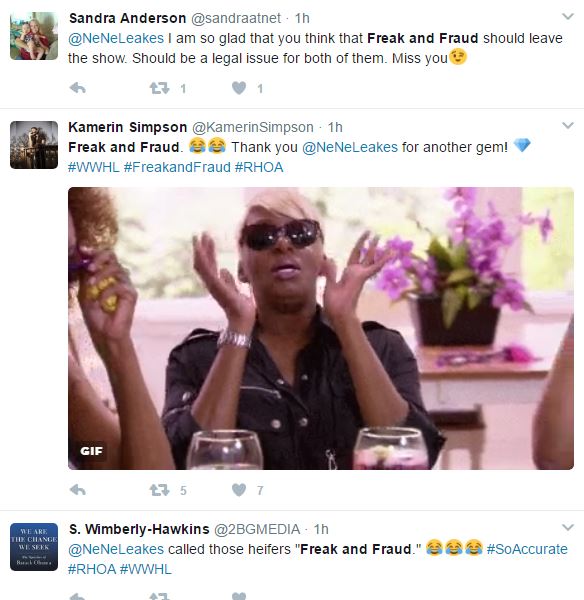
Task: Play the GIF in Kamerin's tweet
Action: click(321, 328)
